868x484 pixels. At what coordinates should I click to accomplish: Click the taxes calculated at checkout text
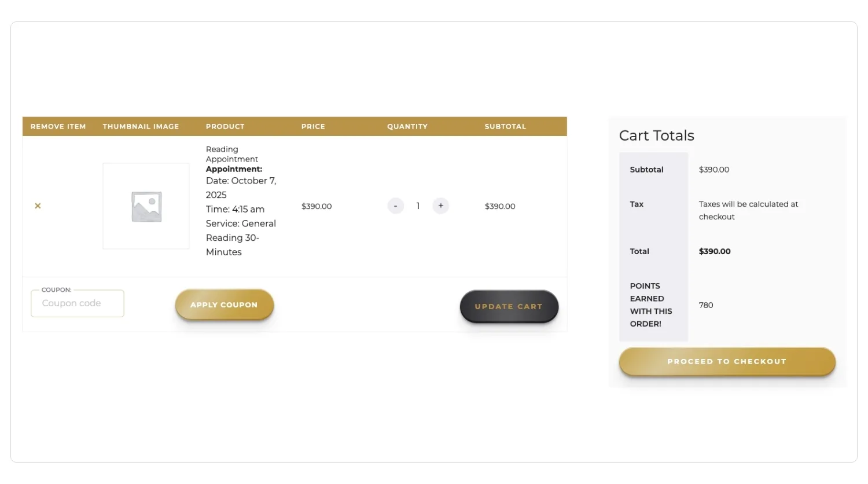tap(748, 210)
